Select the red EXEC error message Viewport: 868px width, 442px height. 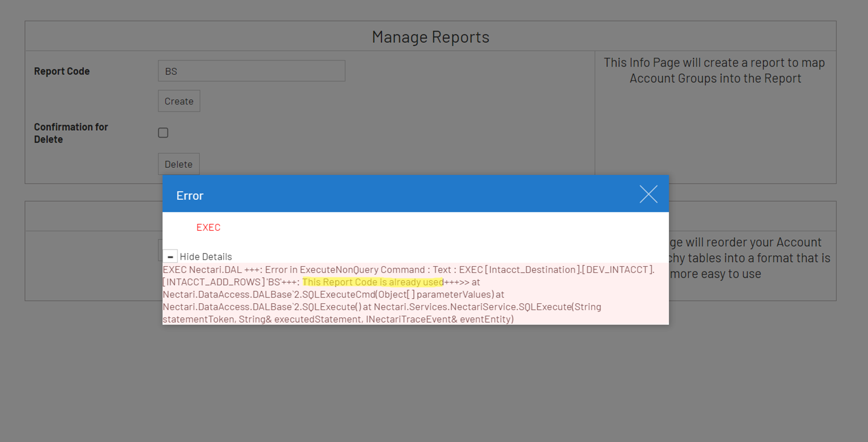coord(208,227)
